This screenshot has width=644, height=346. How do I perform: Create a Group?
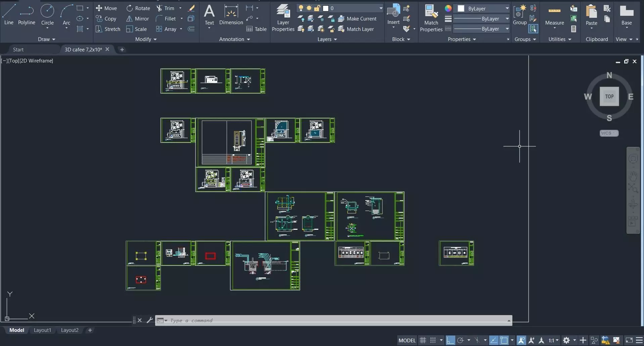tap(520, 15)
